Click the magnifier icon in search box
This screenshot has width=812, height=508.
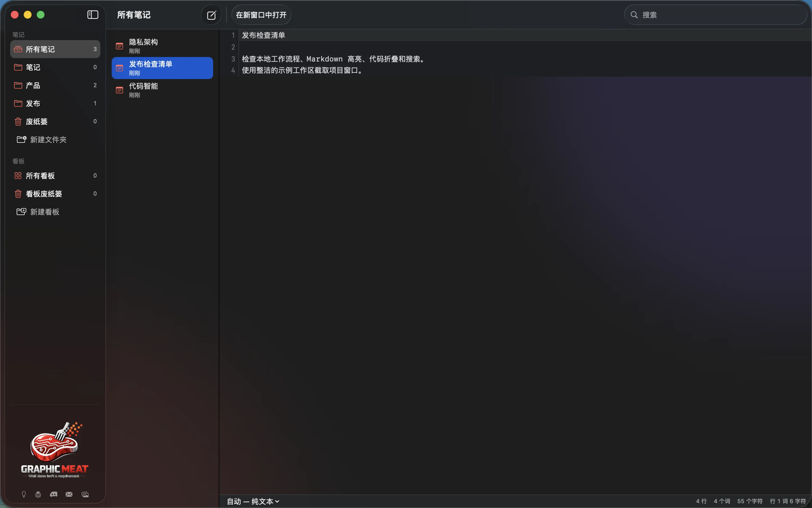(x=634, y=15)
